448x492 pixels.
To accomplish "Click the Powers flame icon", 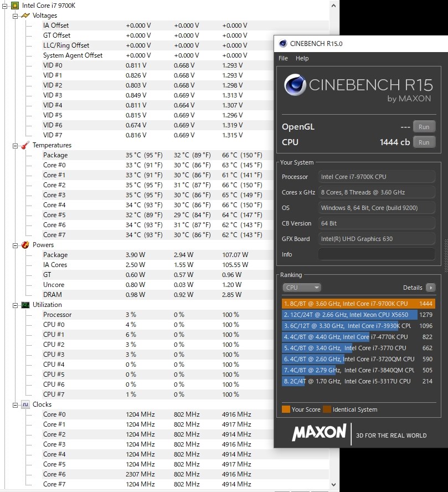I will tap(25, 245).
